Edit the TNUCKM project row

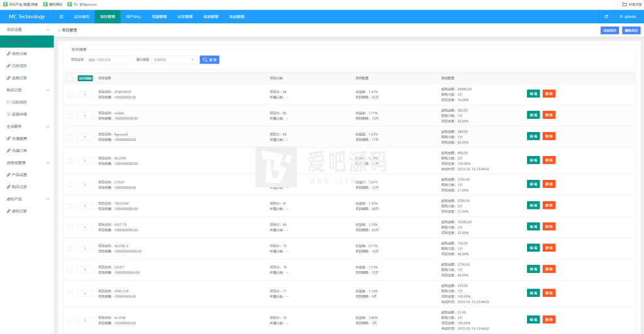(533, 206)
